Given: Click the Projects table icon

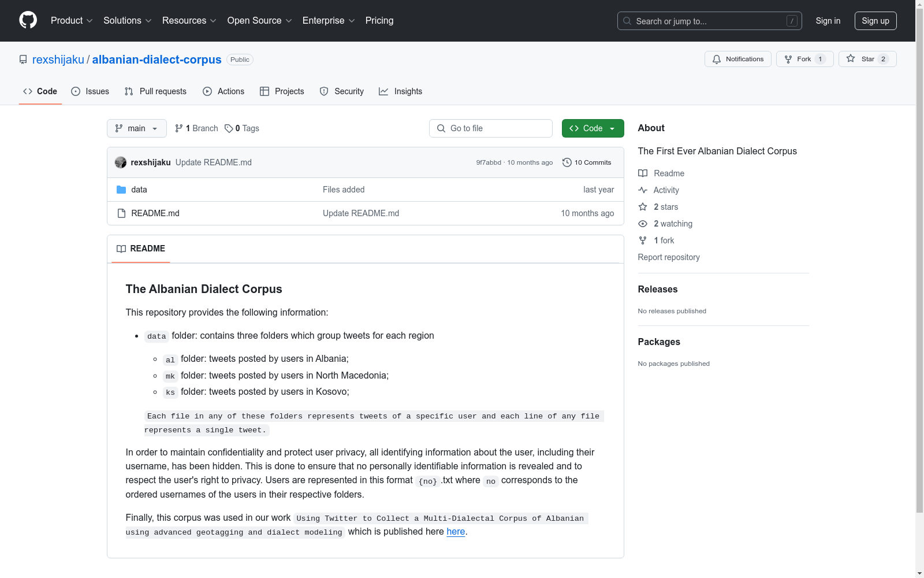Looking at the screenshot, I should click(x=264, y=91).
